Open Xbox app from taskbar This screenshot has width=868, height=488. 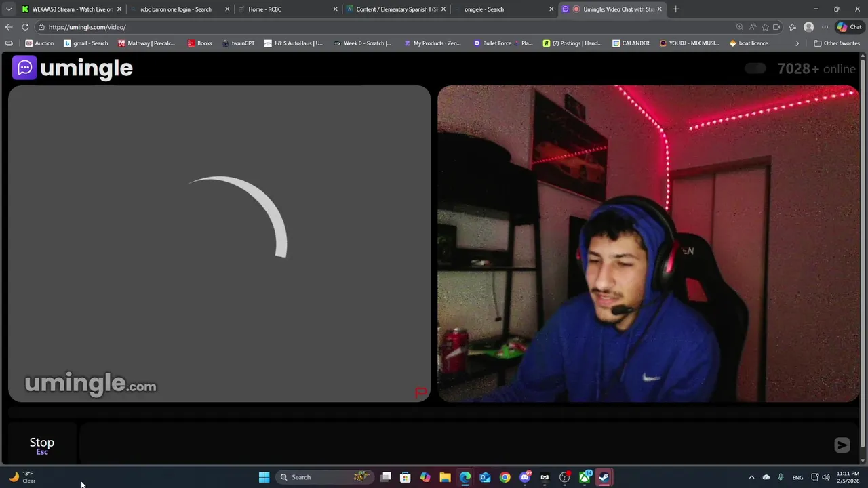pyautogui.click(x=585, y=477)
